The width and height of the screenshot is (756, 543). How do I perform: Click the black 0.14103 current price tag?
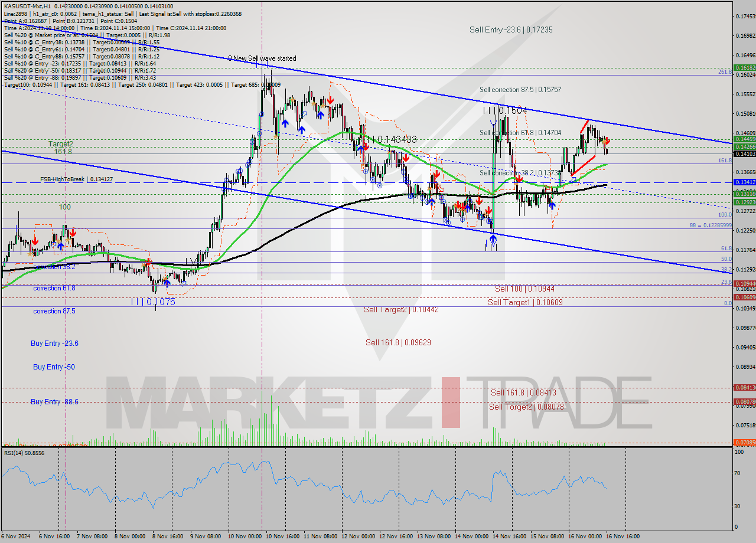click(x=744, y=153)
